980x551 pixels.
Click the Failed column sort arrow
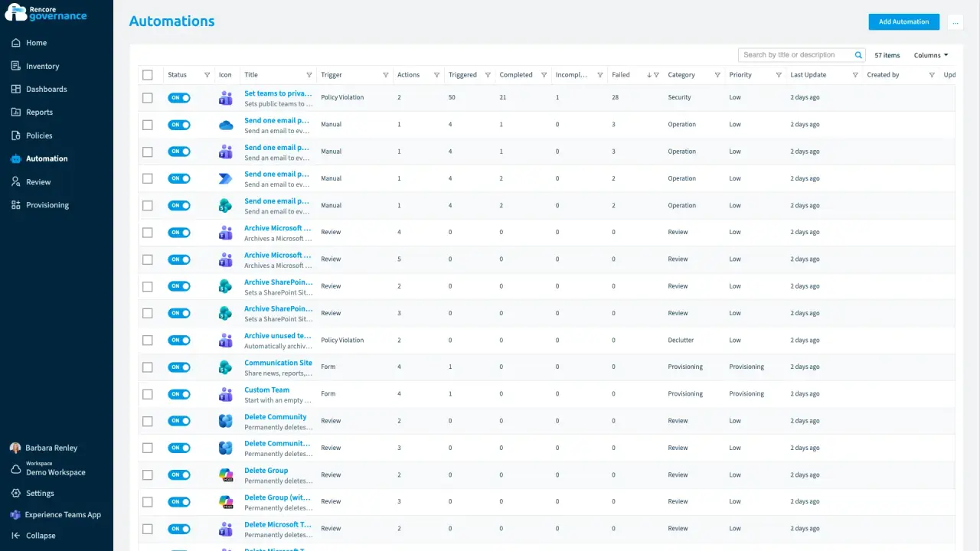pyautogui.click(x=649, y=75)
